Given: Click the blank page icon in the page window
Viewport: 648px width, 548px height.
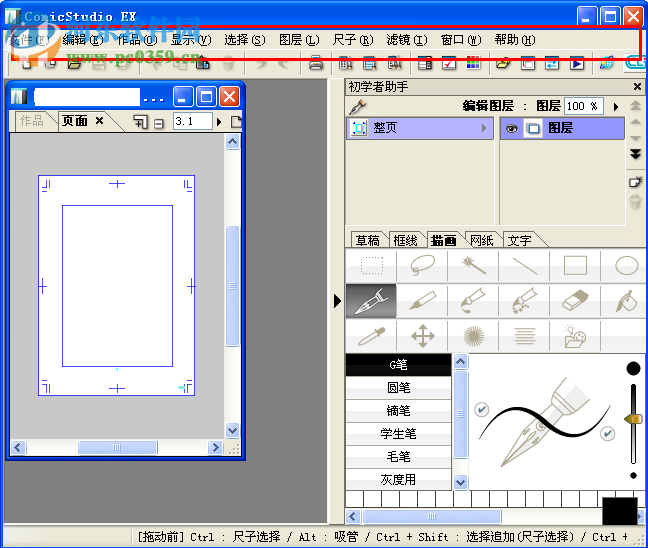Looking at the screenshot, I should click(x=236, y=122).
